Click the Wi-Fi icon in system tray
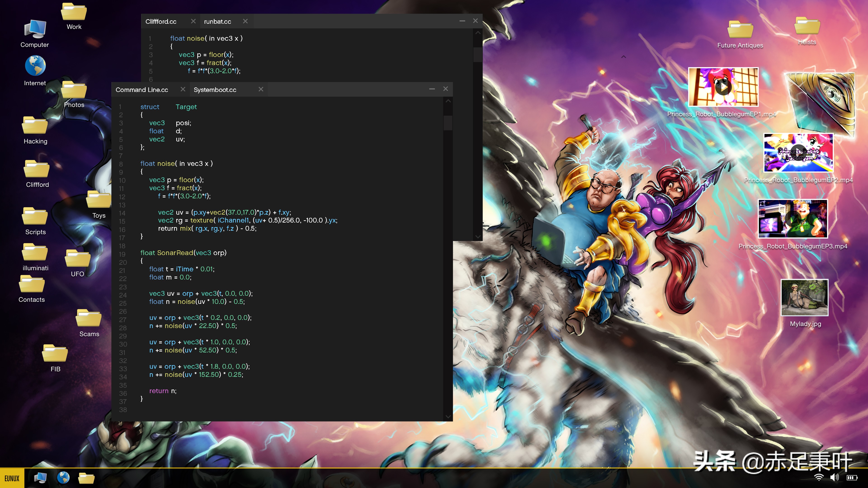 pyautogui.click(x=819, y=477)
